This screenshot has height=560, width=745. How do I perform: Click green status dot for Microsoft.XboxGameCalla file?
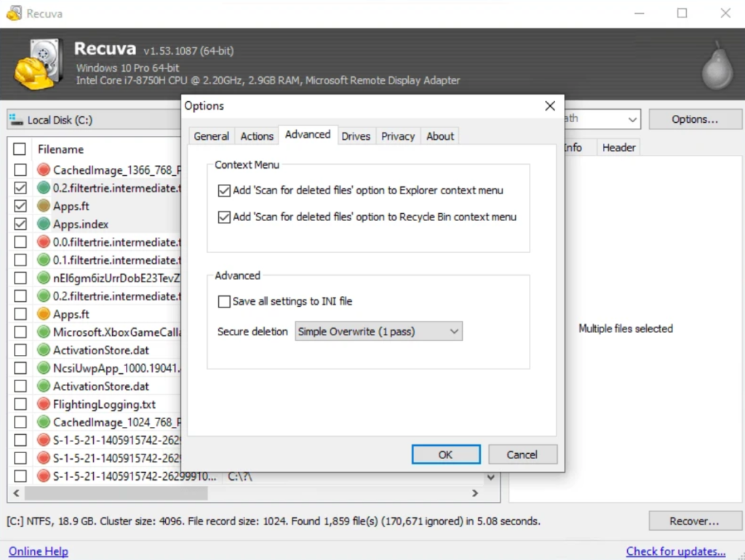(x=43, y=332)
